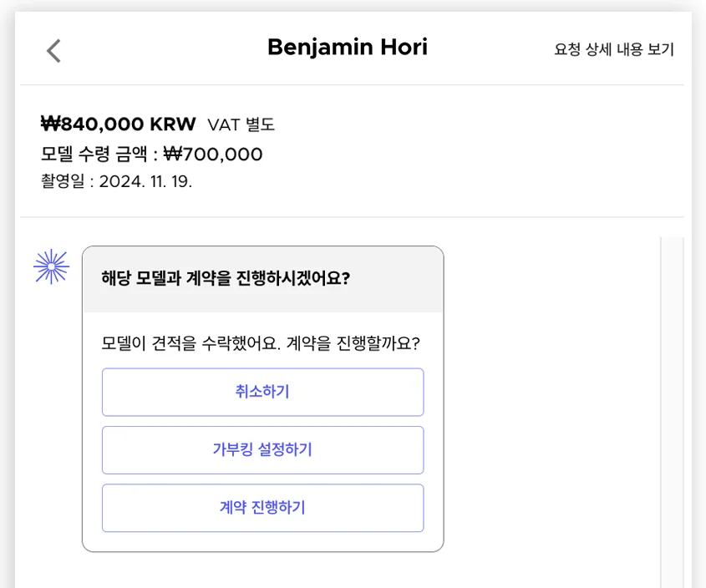Click the 모델 수령 금액 label

94,155
